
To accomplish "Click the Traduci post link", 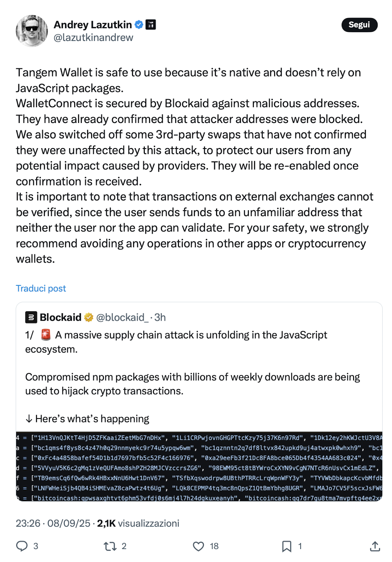I will pos(41,288).
